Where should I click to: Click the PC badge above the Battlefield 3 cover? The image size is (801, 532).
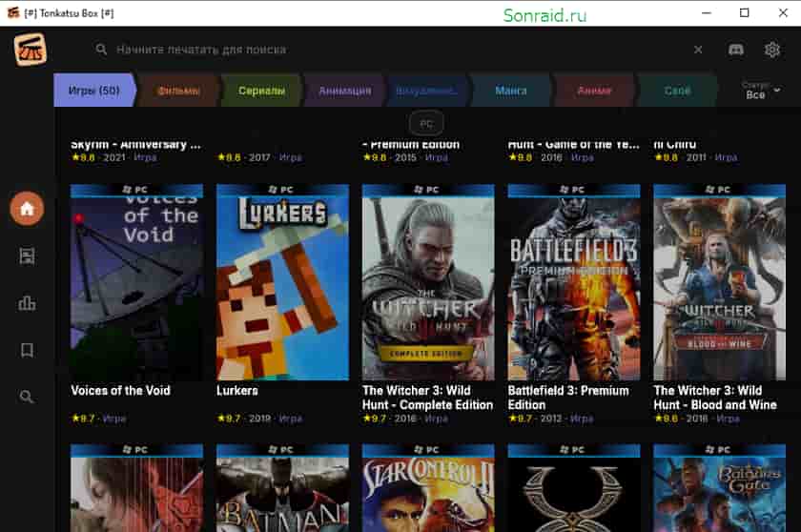click(574, 190)
